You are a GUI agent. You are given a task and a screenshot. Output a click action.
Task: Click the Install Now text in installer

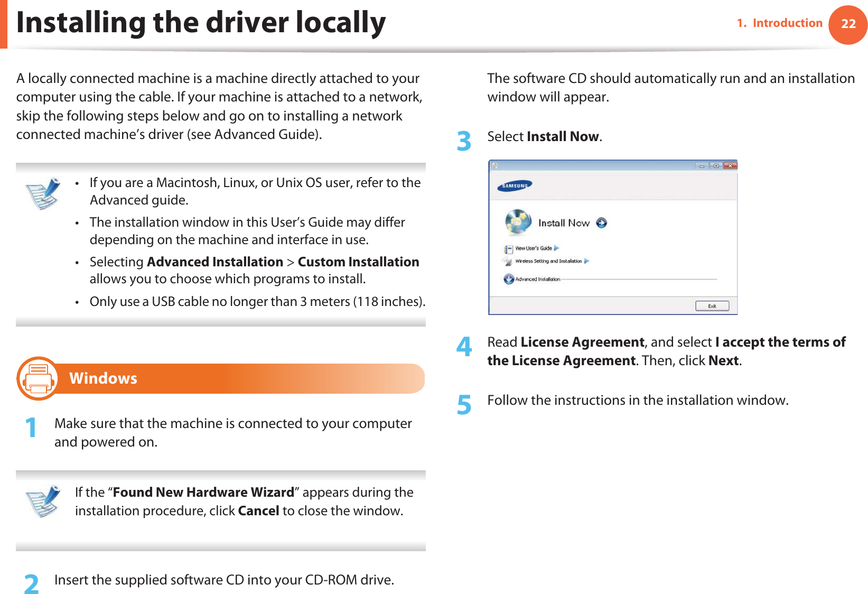pos(564,223)
